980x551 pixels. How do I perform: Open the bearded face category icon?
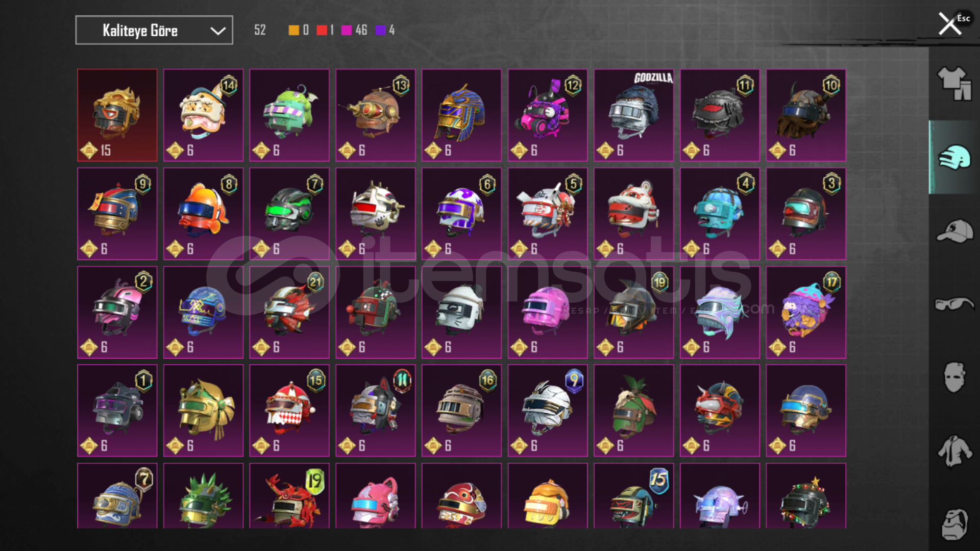[x=954, y=524]
